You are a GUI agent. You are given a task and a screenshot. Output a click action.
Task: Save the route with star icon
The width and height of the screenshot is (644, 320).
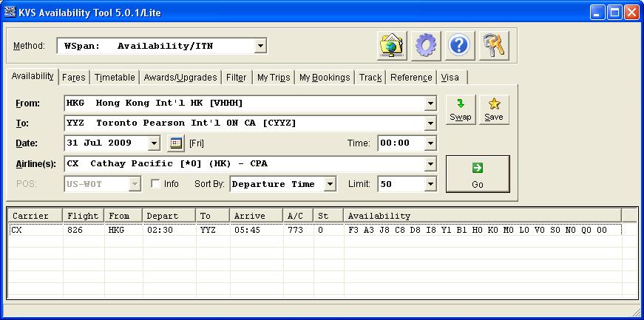click(493, 109)
